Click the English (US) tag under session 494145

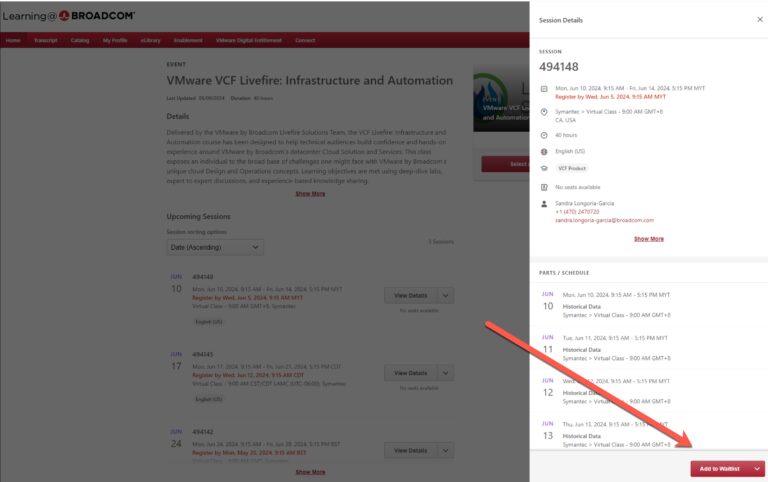point(209,399)
